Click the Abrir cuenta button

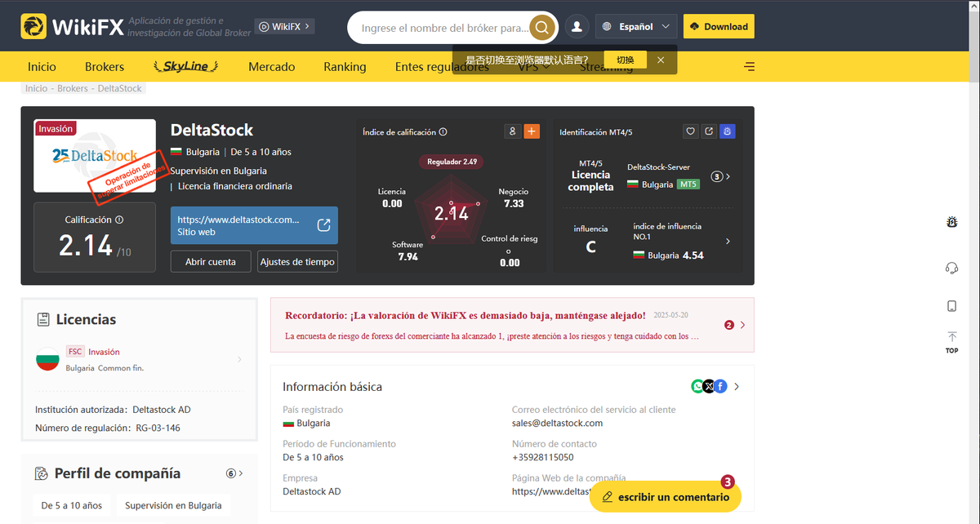pyautogui.click(x=211, y=262)
